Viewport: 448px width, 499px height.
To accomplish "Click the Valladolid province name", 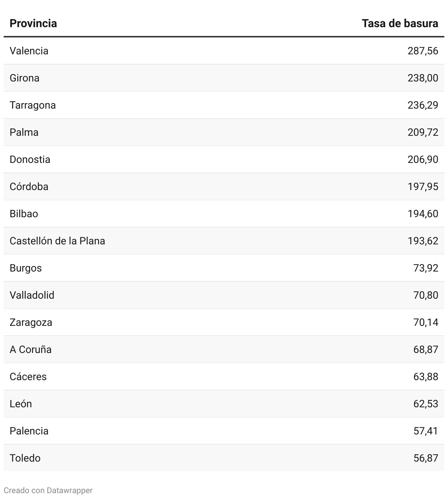I will click(32, 295).
